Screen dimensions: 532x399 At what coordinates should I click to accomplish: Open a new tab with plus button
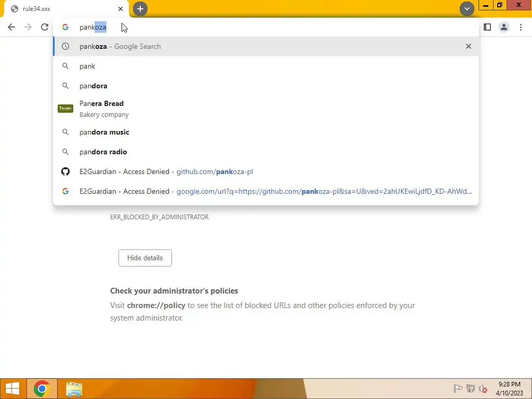140,9
